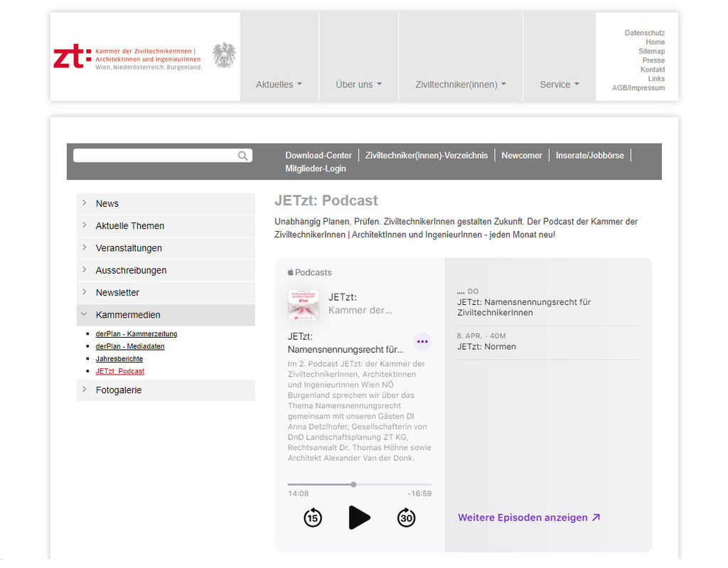Expand the Veranstaltungen chevron
Viewport: 728px width, 568px height.
tap(85, 247)
